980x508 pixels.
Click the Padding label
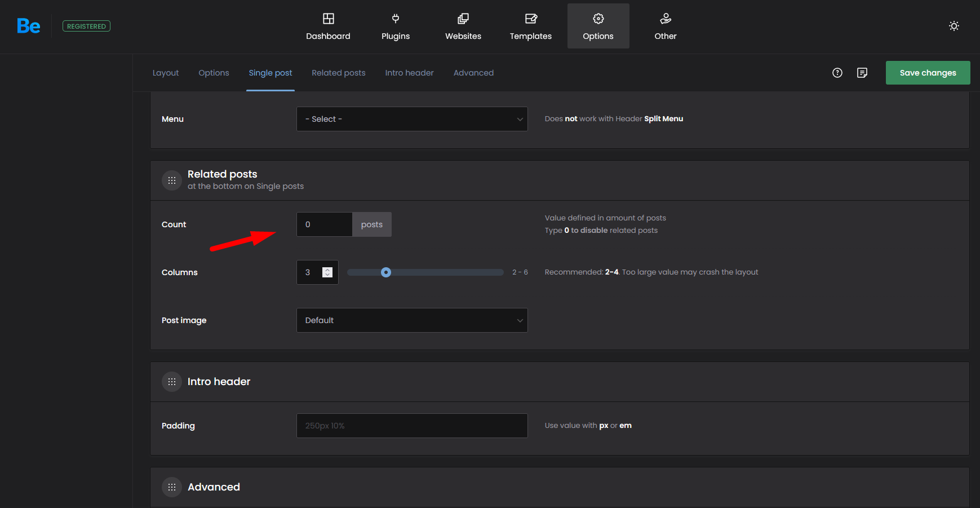pyautogui.click(x=178, y=426)
